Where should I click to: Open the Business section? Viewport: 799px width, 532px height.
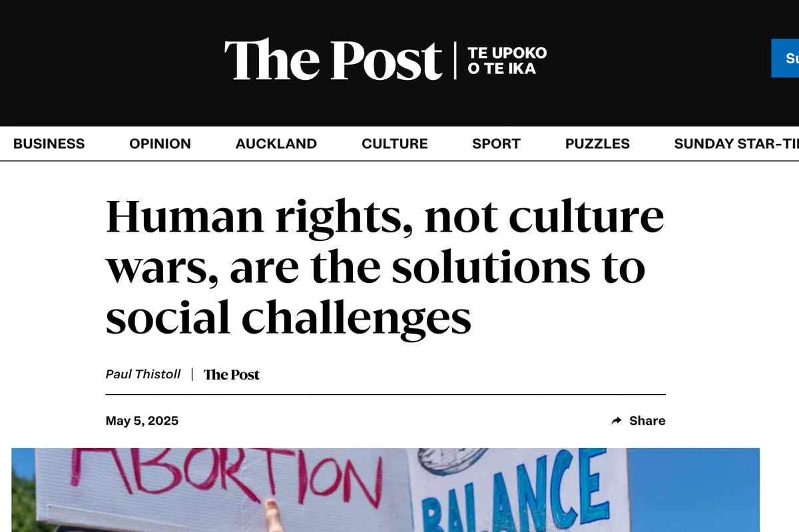pos(49,144)
